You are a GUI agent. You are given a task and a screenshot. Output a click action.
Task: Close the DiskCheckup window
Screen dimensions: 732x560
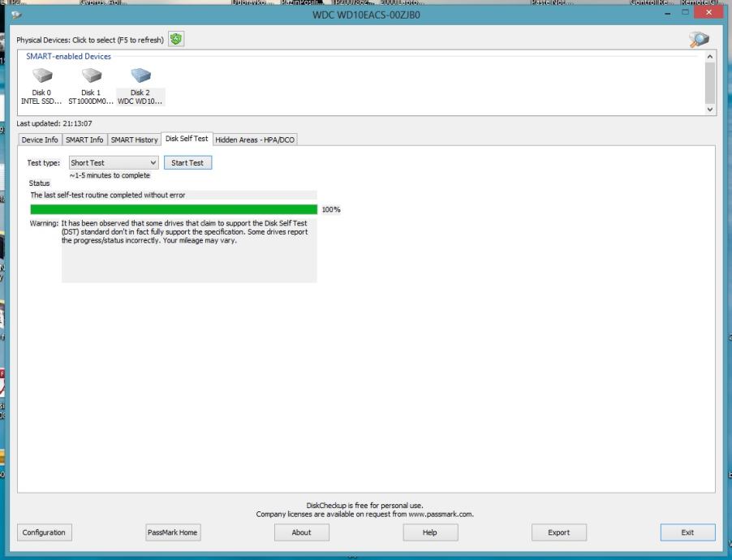point(709,13)
